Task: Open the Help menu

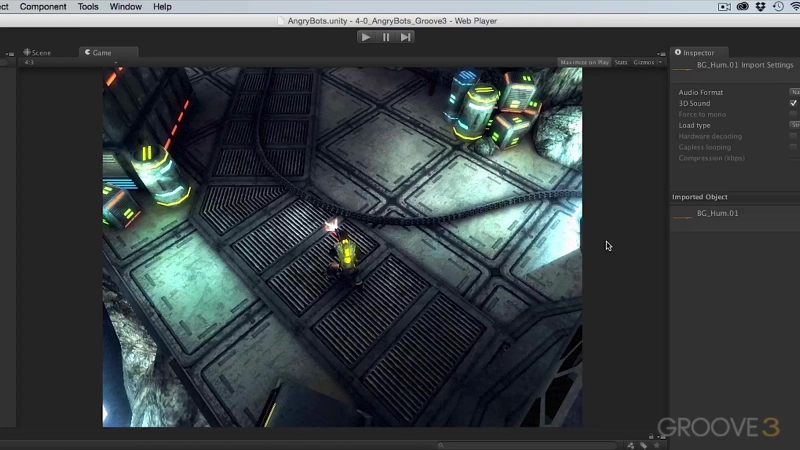Action: coord(162,7)
